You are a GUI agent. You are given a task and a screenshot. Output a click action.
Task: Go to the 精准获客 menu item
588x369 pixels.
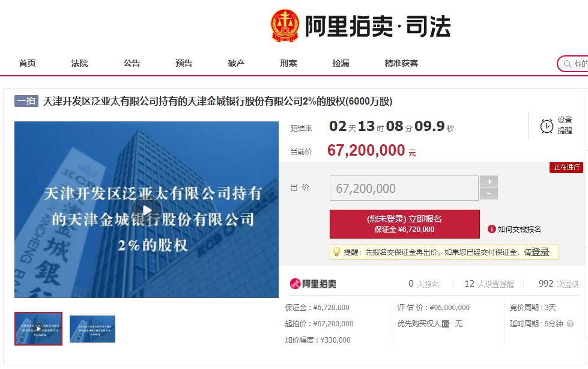pos(401,63)
